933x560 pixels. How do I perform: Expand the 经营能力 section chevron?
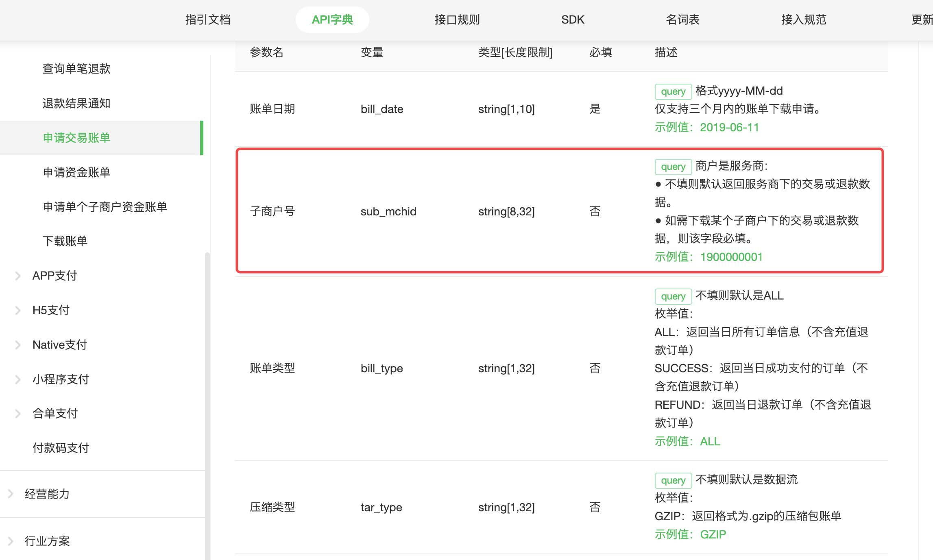(x=11, y=494)
